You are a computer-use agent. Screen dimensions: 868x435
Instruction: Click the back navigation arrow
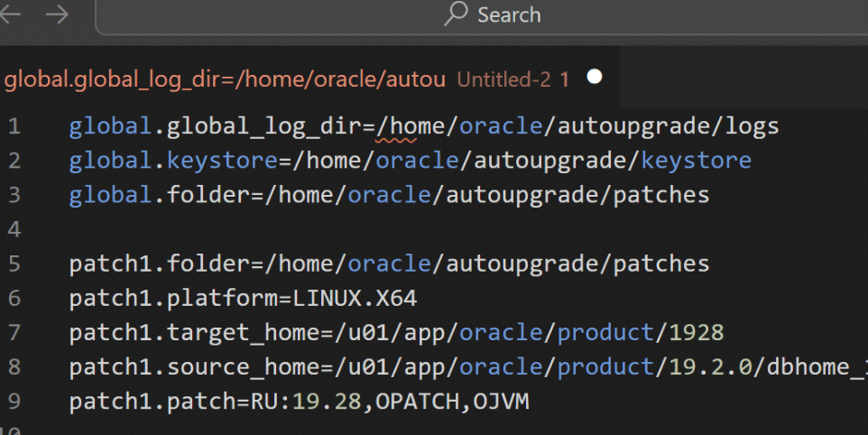pyautogui.click(x=12, y=14)
